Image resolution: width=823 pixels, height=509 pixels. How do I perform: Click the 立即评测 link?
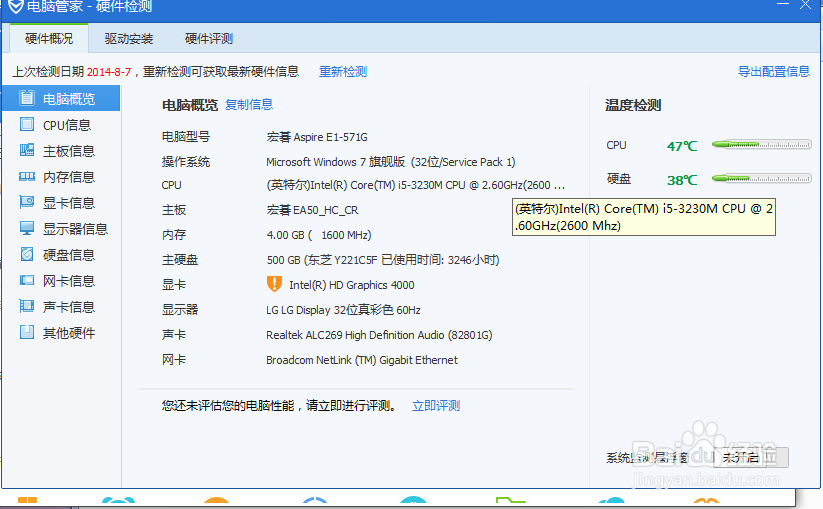[x=436, y=406]
